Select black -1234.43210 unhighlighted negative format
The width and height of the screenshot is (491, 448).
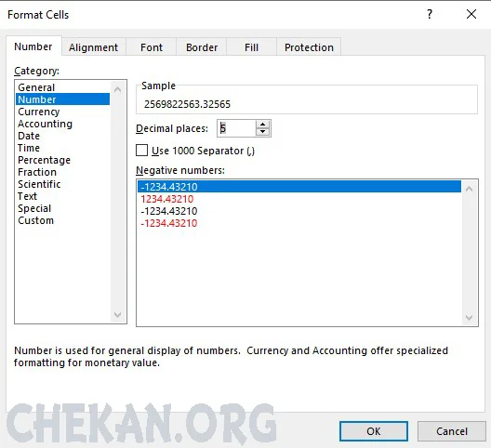(x=299, y=211)
